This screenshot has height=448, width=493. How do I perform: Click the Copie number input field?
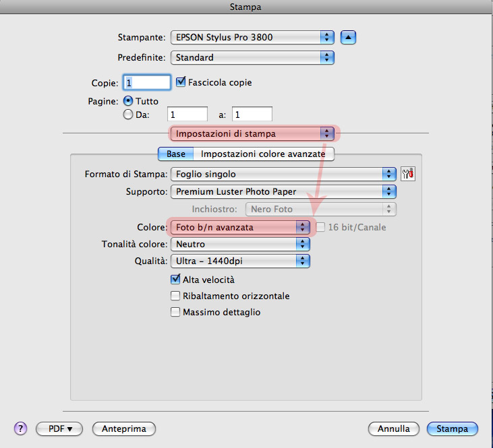pos(147,82)
